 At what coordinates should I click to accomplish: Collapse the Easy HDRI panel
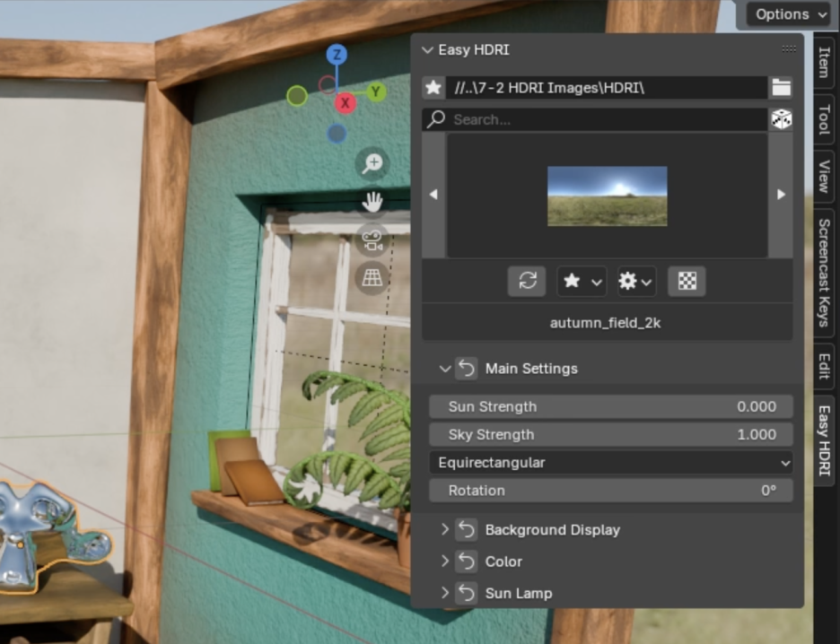pyautogui.click(x=427, y=50)
